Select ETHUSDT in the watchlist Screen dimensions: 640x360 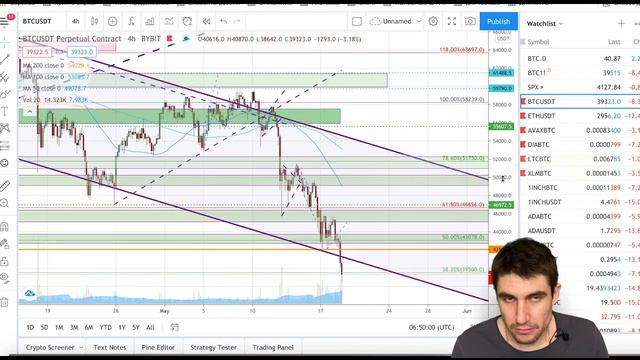point(580,116)
